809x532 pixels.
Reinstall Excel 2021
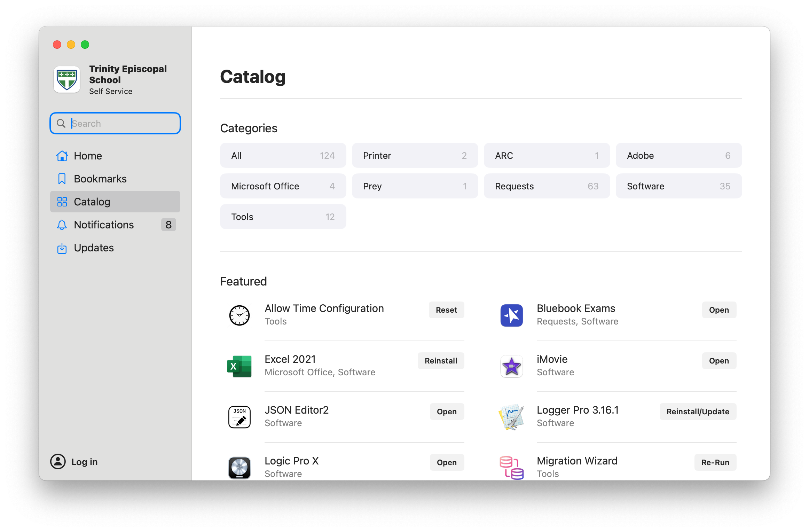pos(441,361)
